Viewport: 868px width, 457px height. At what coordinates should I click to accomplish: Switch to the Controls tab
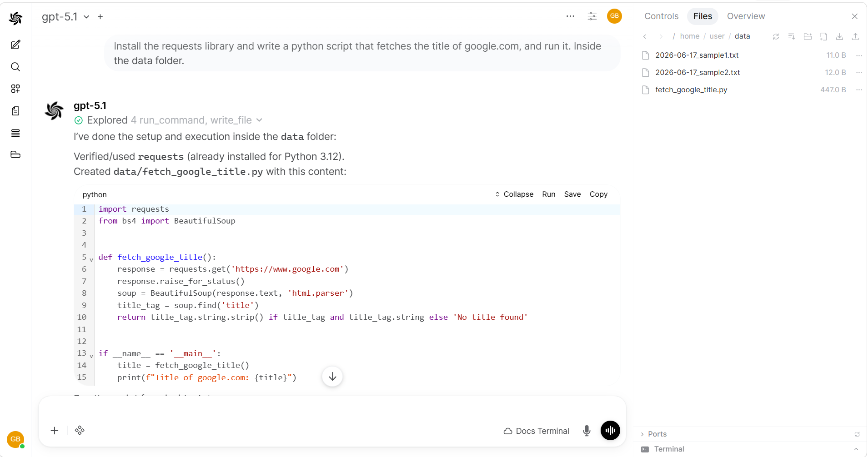[661, 16]
